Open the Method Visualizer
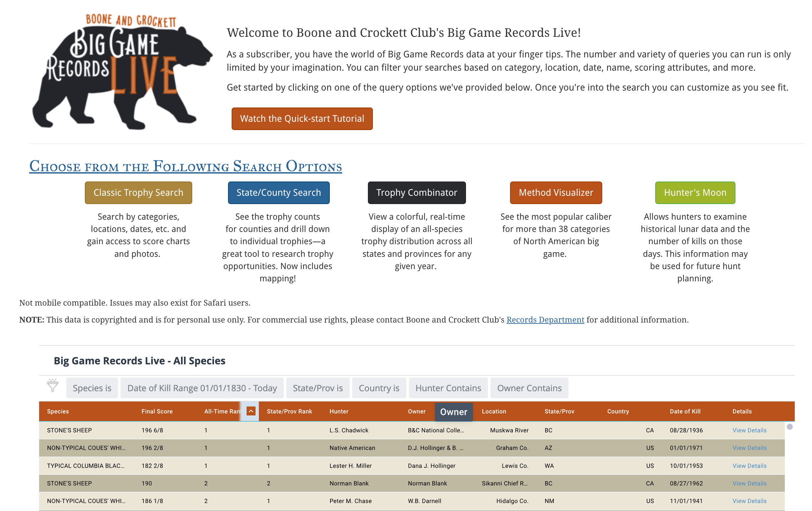Image resolution: width=812 pixels, height=511 pixels. (x=556, y=193)
